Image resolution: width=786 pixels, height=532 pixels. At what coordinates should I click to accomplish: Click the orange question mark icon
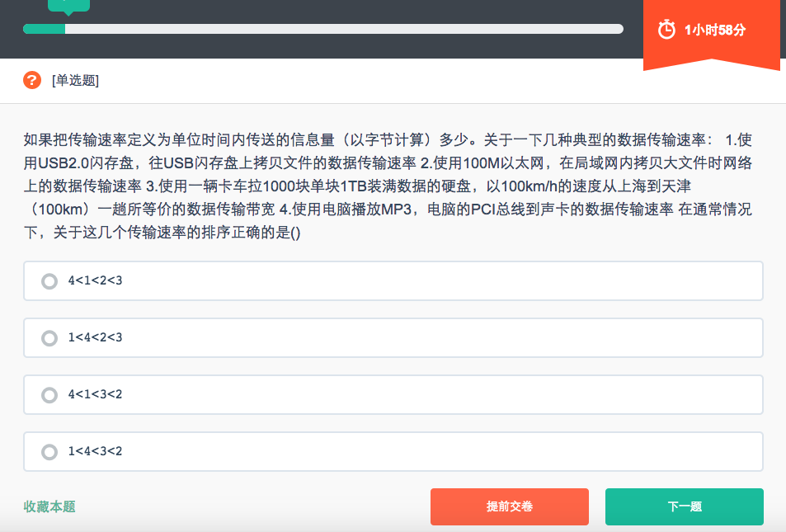tap(32, 80)
